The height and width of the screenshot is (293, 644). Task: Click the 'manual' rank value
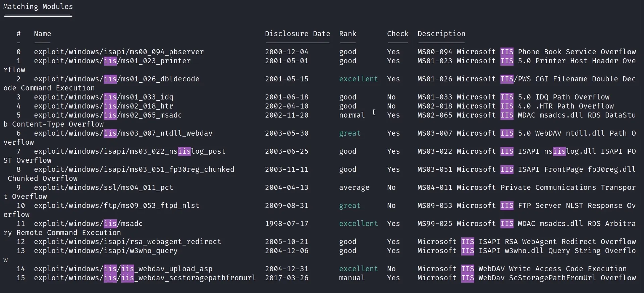tap(352, 278)
